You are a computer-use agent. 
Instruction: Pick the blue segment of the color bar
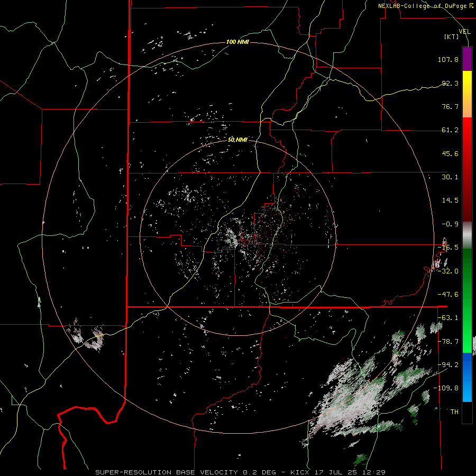tap(467, 377)
